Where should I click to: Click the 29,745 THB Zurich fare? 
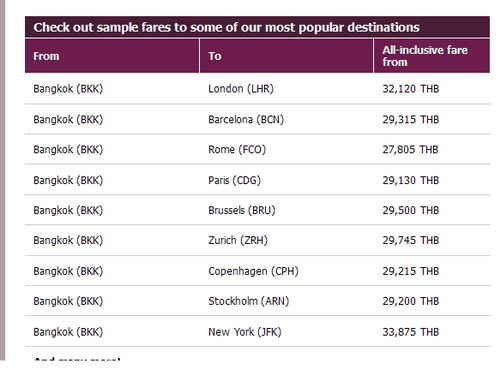(x=411, y=240)
